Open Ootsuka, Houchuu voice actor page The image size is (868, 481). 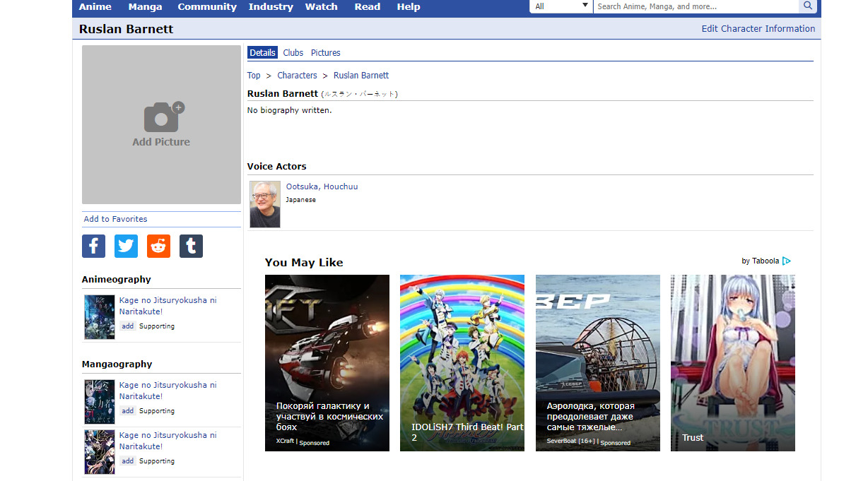click(322, 186)
